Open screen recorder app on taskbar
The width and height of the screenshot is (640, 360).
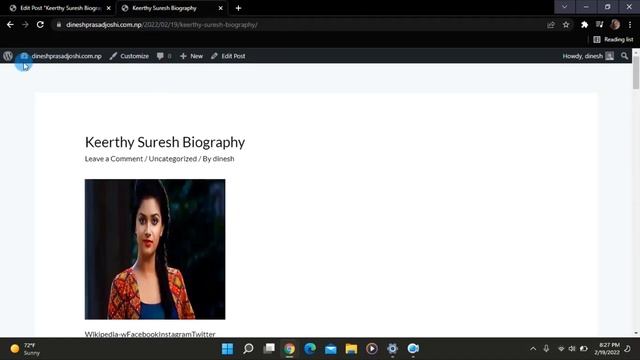[x=413, y=349]
